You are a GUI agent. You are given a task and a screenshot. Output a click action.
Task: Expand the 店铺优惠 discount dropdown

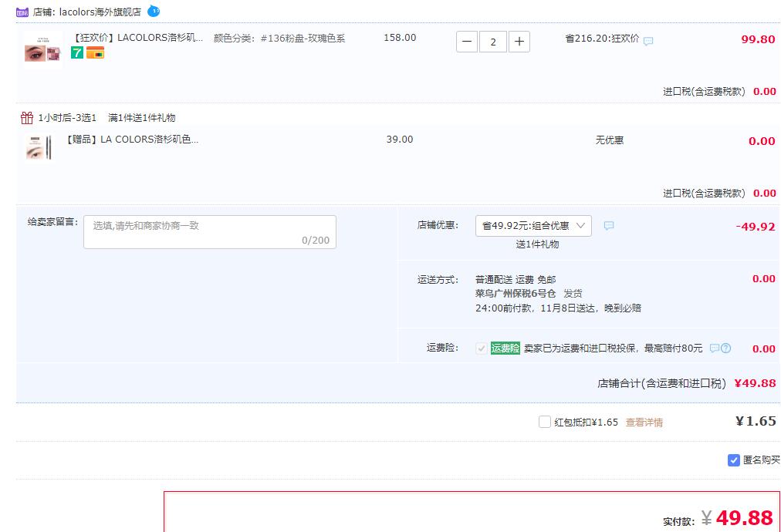pyautogui.click(x=533, y=226)
